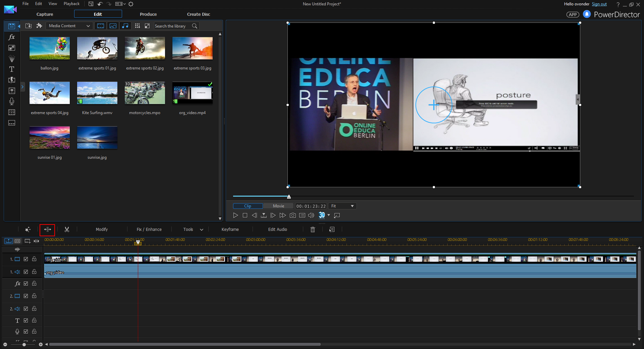Open the library view options grid menu

pyautogui.click(x=137, y=26)
